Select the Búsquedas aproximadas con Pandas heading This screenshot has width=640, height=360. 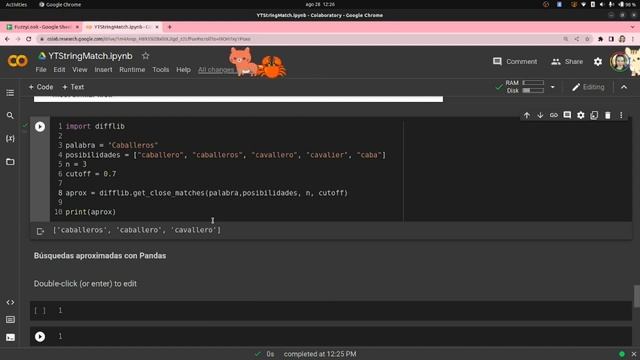[x=100, y=256]
